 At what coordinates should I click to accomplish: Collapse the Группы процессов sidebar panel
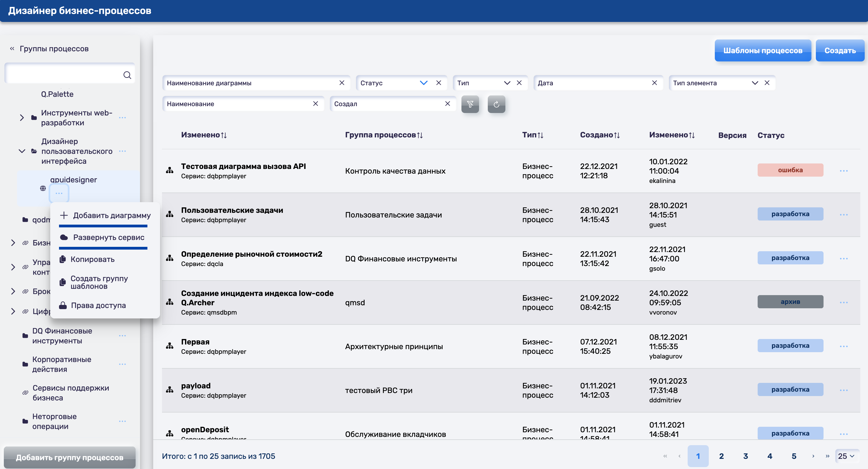12,49
